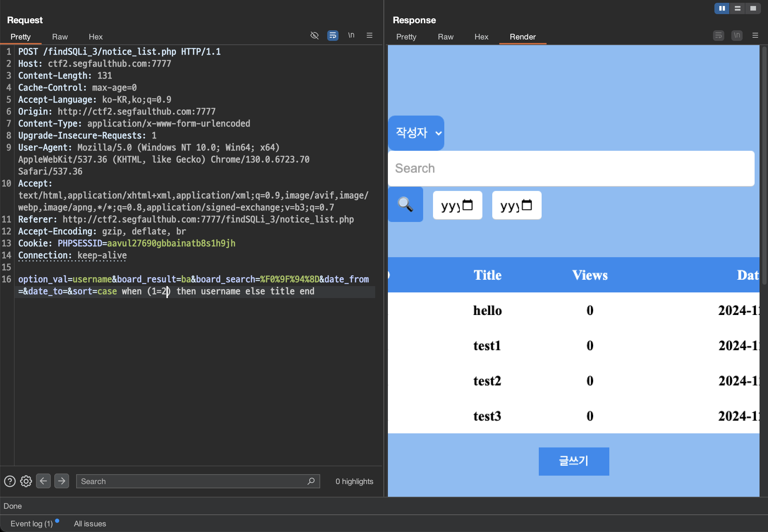Select side-by-side layout icon

pyautogui.click(x=722, y=8)
